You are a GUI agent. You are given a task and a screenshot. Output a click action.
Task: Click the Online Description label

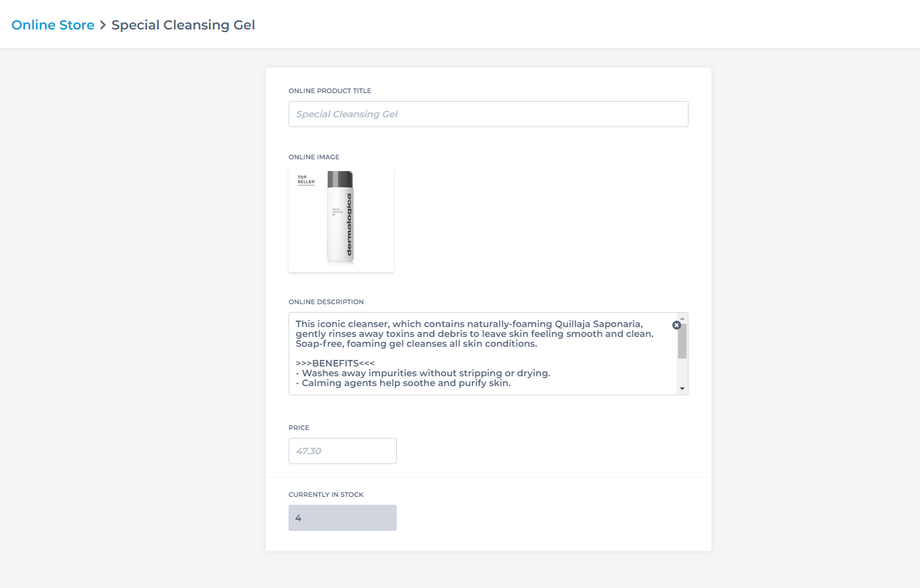pos(326,302)
